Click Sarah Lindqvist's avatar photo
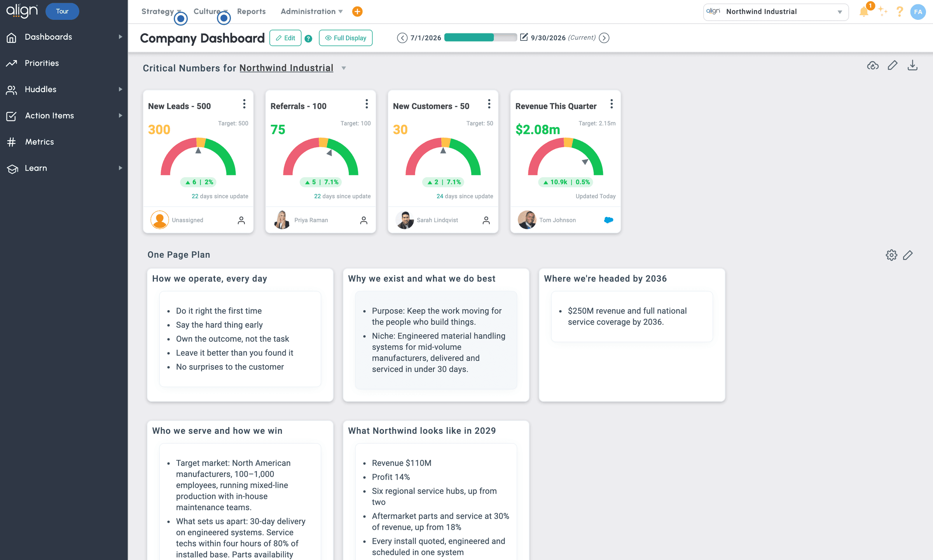Image resolution: width=933 pixels, height=560 pixels. tap(404, 220)
